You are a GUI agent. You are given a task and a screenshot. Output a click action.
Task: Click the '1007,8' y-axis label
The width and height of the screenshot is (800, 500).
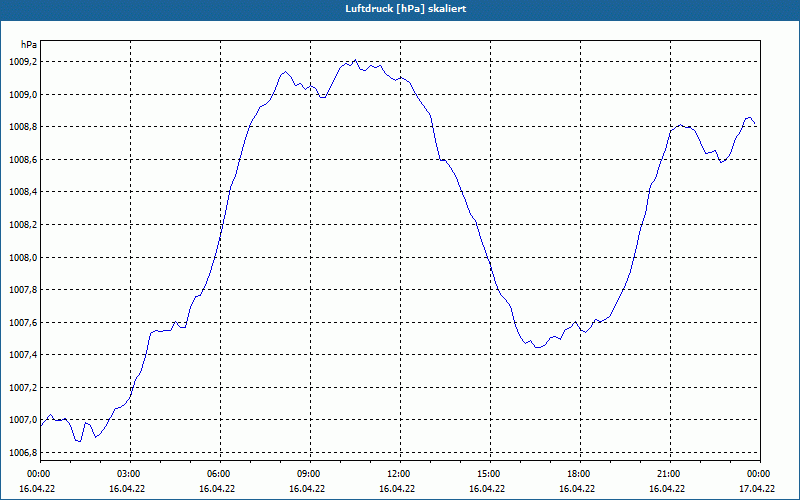23,290
